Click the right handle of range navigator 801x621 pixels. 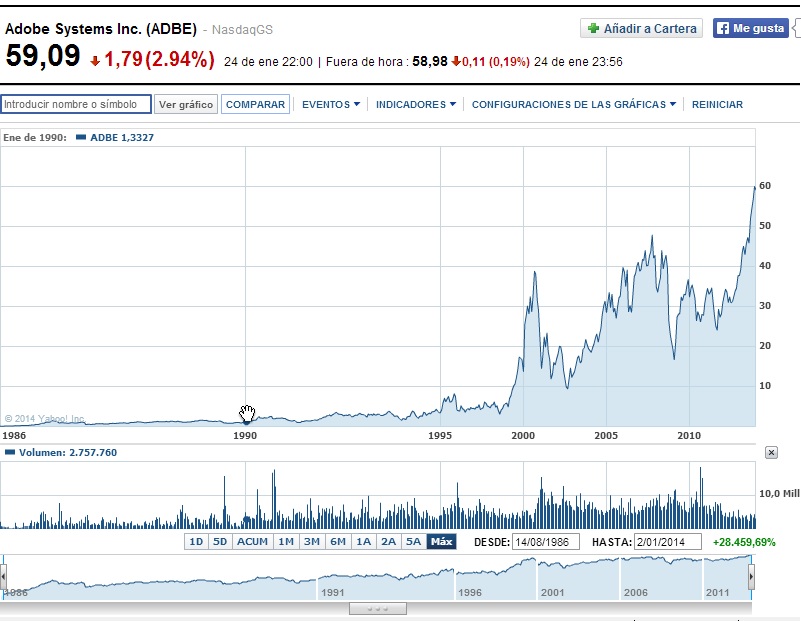pyautogui.click(x=751, y=577)
